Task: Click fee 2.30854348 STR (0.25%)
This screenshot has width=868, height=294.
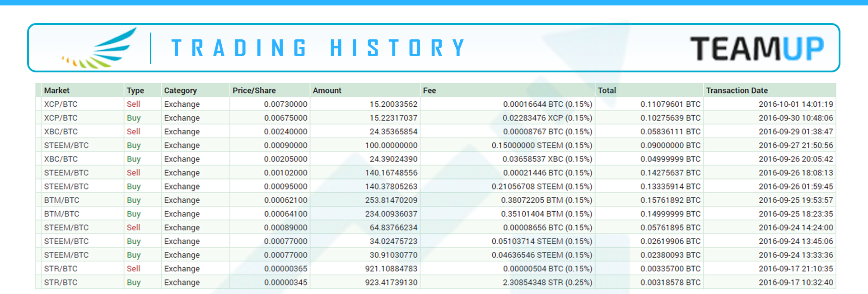Action: 548,282
